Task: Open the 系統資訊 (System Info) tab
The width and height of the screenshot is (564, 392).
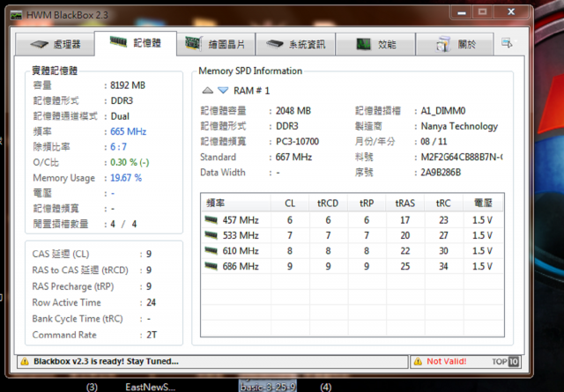Action: 296,45
